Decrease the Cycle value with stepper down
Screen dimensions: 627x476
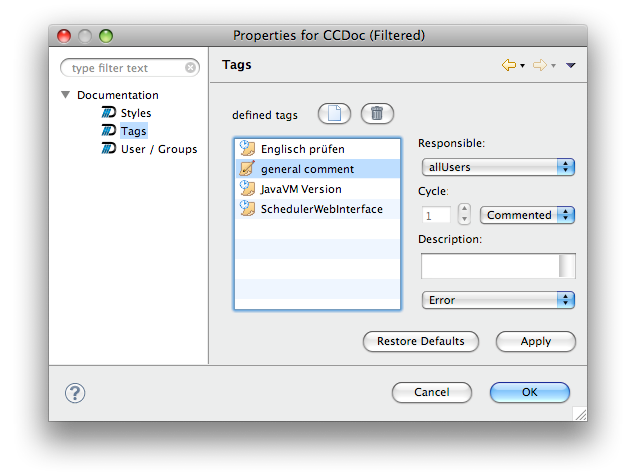coord(464,219)
